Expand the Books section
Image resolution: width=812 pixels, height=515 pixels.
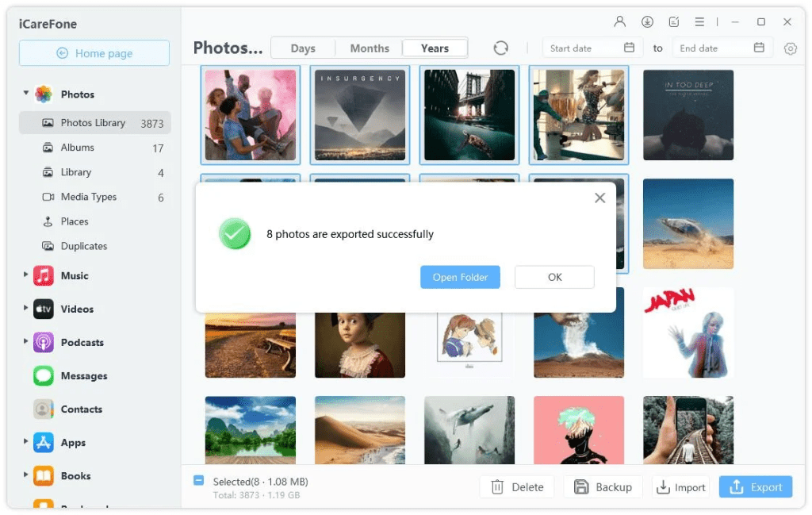point(25,475)
